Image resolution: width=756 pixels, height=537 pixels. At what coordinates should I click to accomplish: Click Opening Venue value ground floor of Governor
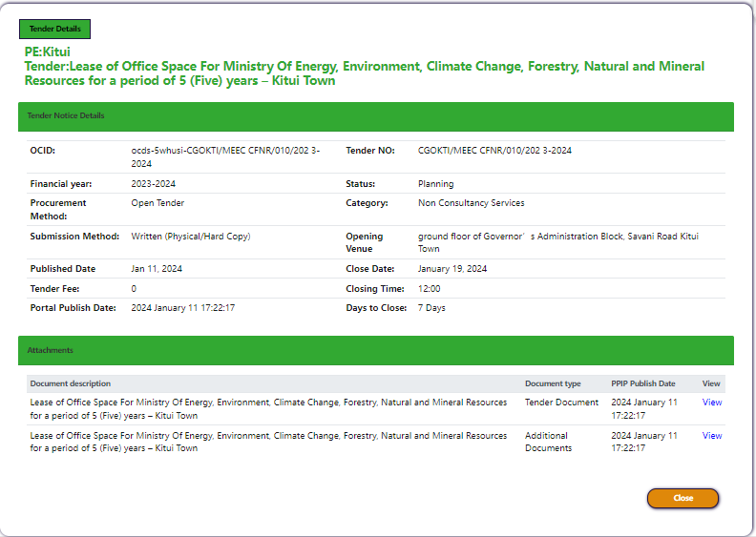coord(558,242)
